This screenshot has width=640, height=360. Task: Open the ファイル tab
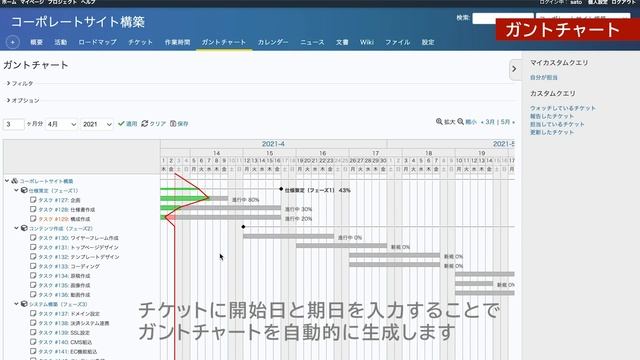point(398,42)
